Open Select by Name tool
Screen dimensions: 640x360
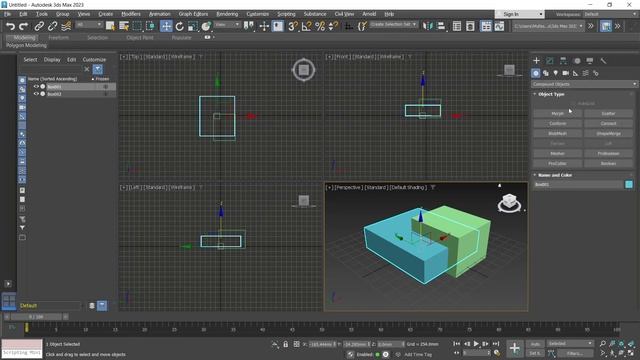[x=124, y=26]
